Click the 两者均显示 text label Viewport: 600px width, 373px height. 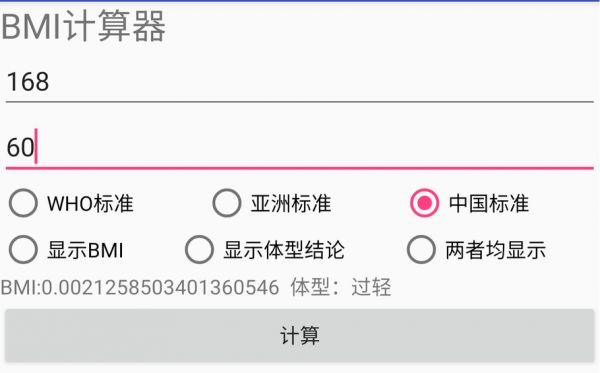pos(496,250)
